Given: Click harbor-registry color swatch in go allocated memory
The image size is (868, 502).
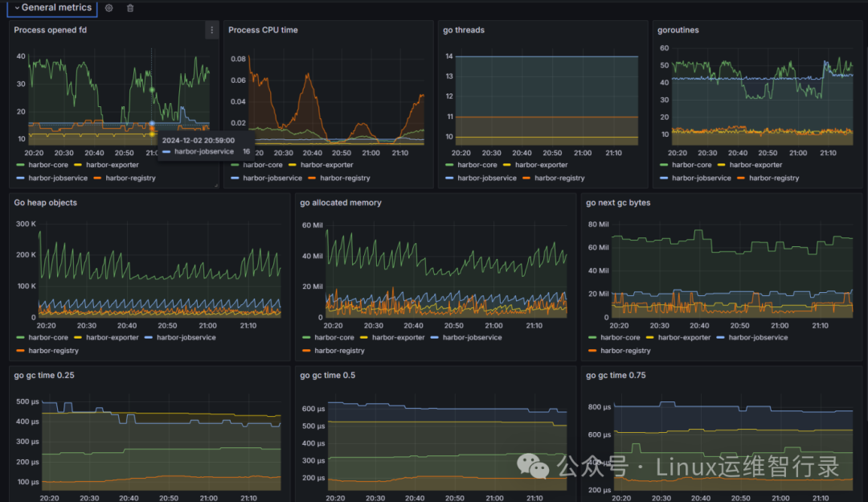Looking at the screenshot, I should [x=307, y=351].
